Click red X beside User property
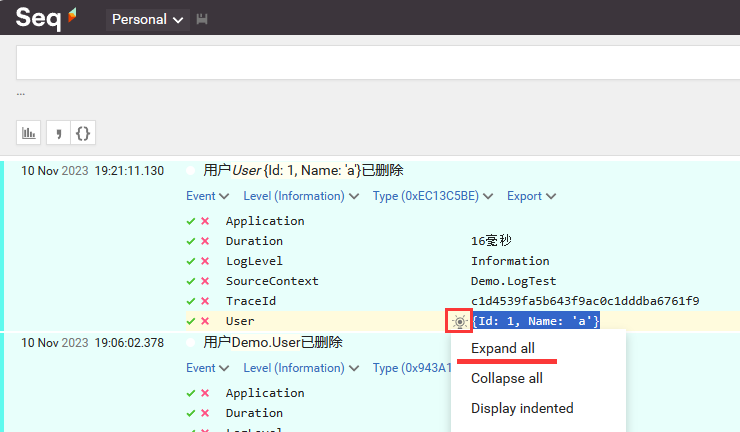The height and width of the screenshot is (432, 740). point(205,321)
